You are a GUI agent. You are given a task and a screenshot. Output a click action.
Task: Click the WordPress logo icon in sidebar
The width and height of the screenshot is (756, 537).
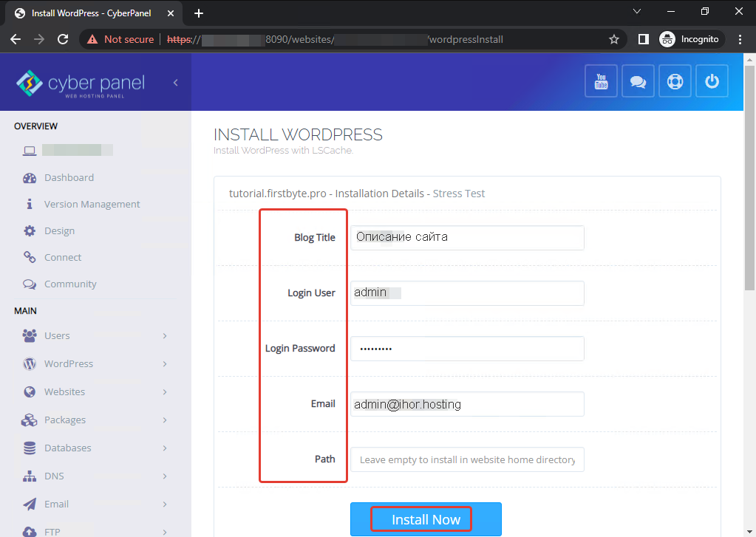pos(30,363)
